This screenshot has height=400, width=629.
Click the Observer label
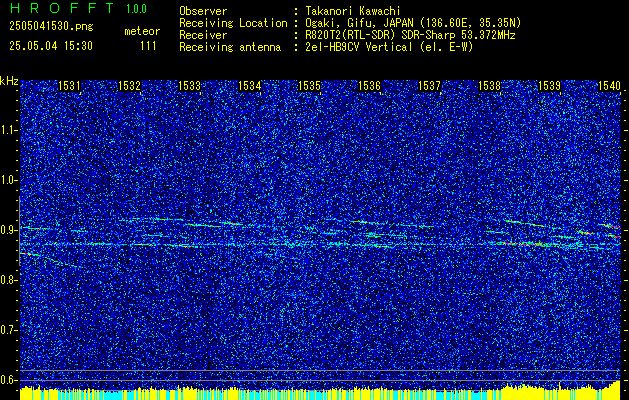(203, 11)
